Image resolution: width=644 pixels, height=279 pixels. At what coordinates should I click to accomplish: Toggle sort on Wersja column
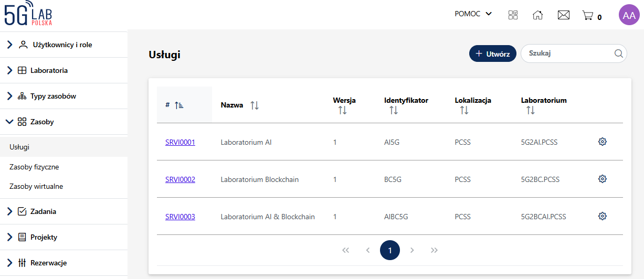point(342,110)
